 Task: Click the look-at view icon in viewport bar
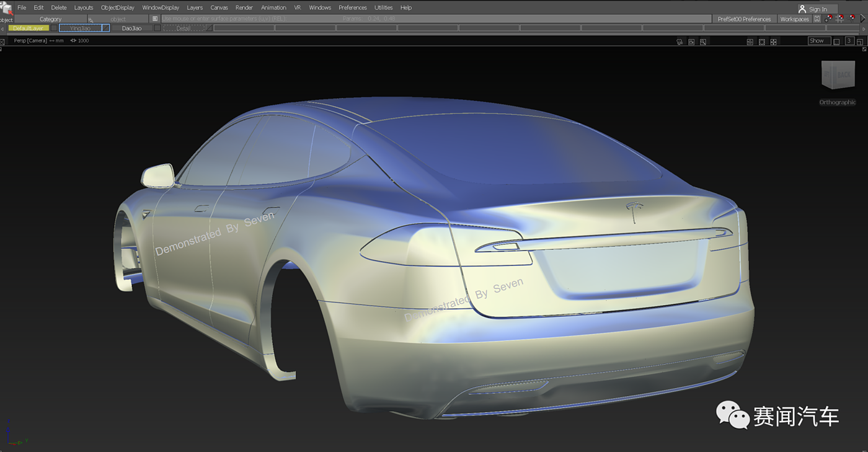coord(703,42)
